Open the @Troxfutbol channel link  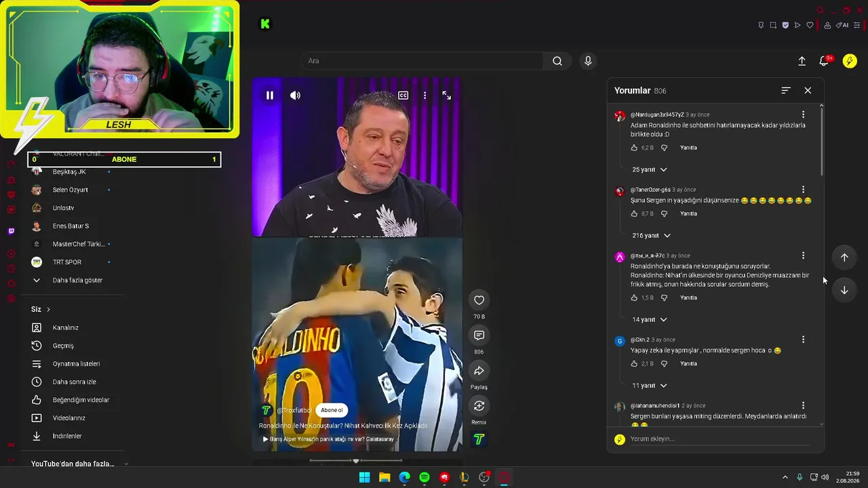[294, 410]
